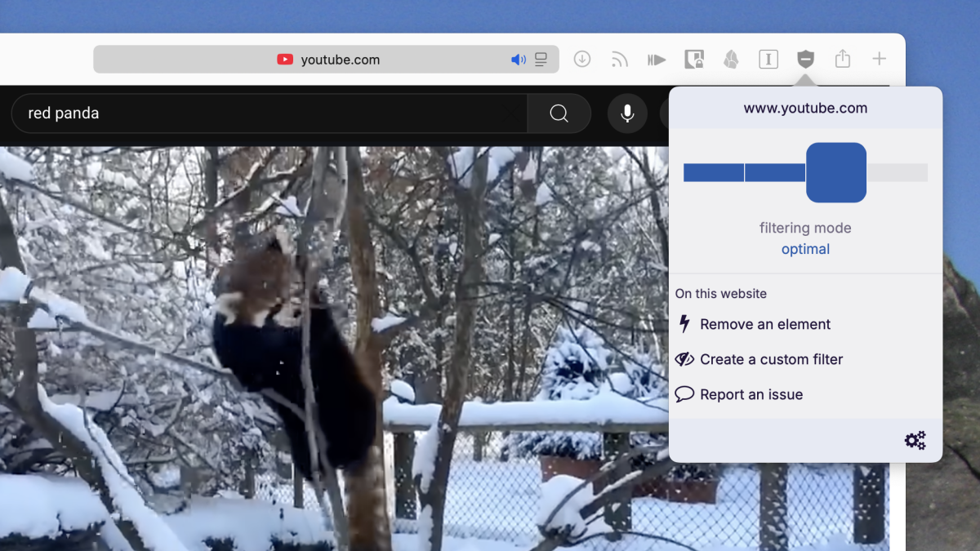
Task: Select the Instapaper save icon
Action: [768, 58]
